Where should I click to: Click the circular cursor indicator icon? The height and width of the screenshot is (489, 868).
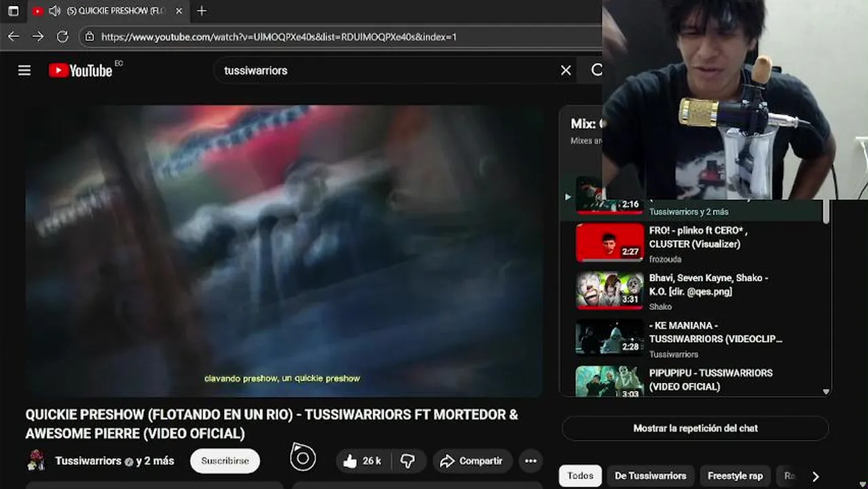click(x=303, y=458)
